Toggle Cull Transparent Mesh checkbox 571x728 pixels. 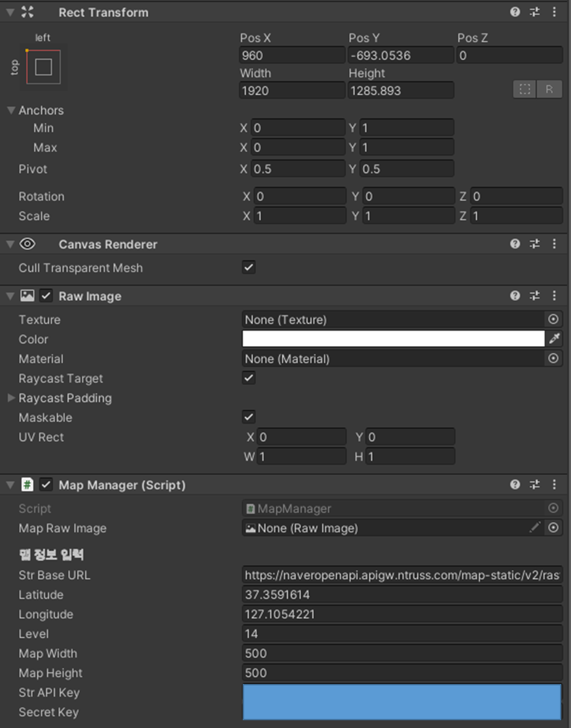pos(249,267)
